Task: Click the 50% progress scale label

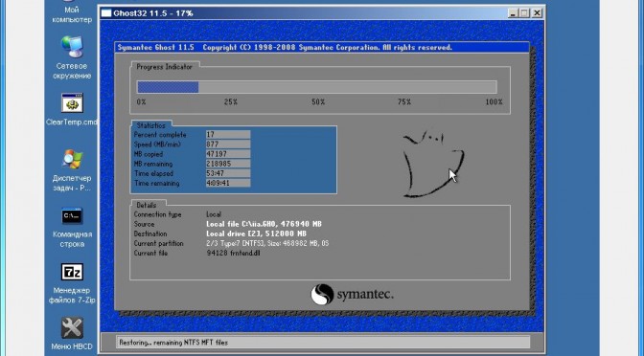Action: (318, 101)
